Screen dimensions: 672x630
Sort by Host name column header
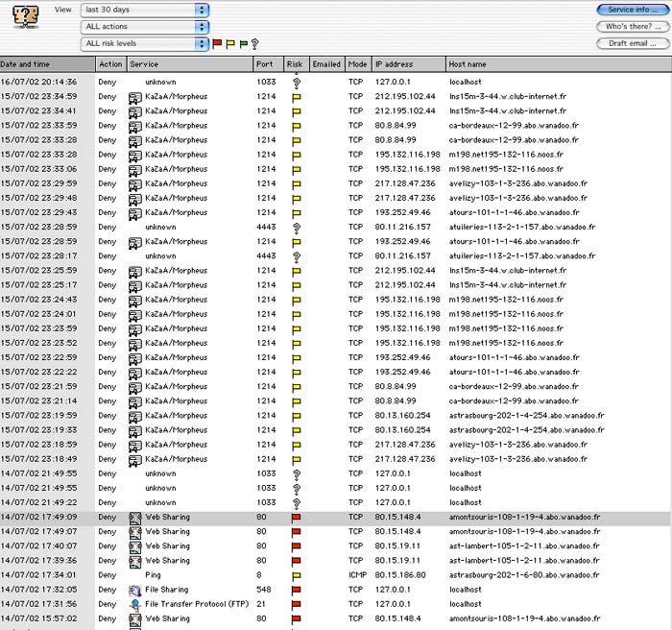pos(559,64)
